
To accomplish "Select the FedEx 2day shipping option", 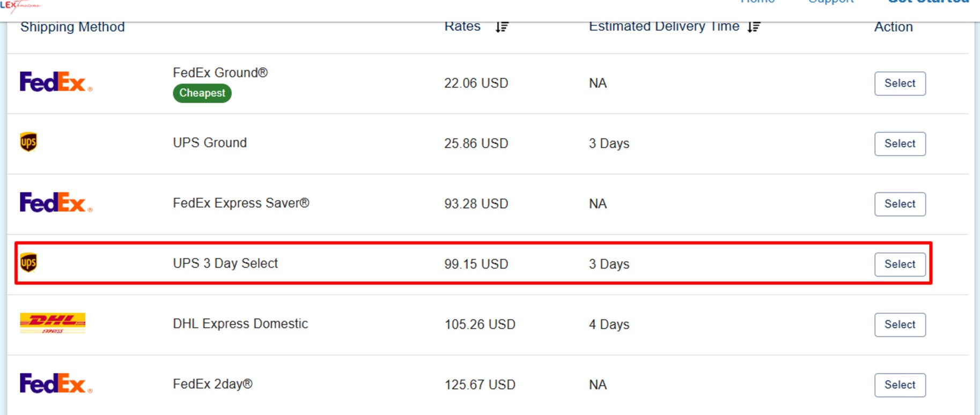I will click(x=900, y=384).
